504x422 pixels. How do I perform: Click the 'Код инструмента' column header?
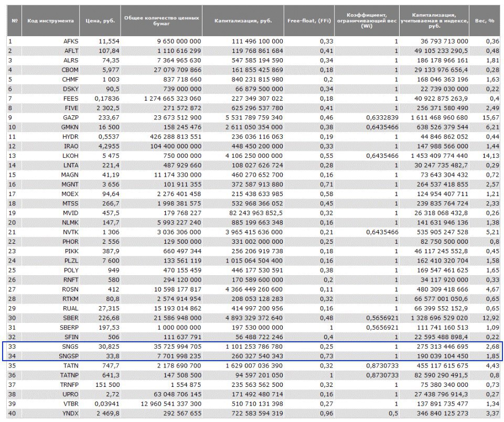pyautogui.click(x=50, y=20)
